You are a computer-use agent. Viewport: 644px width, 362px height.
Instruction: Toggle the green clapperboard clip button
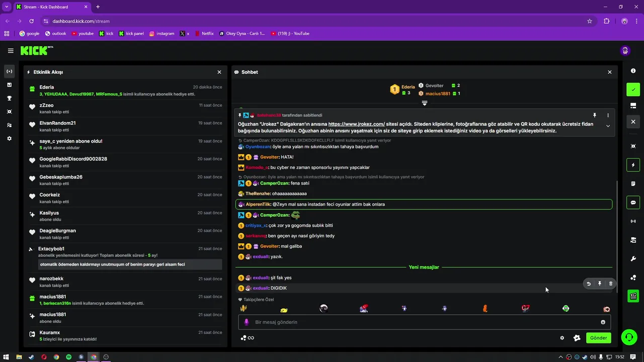coord(633,296)
